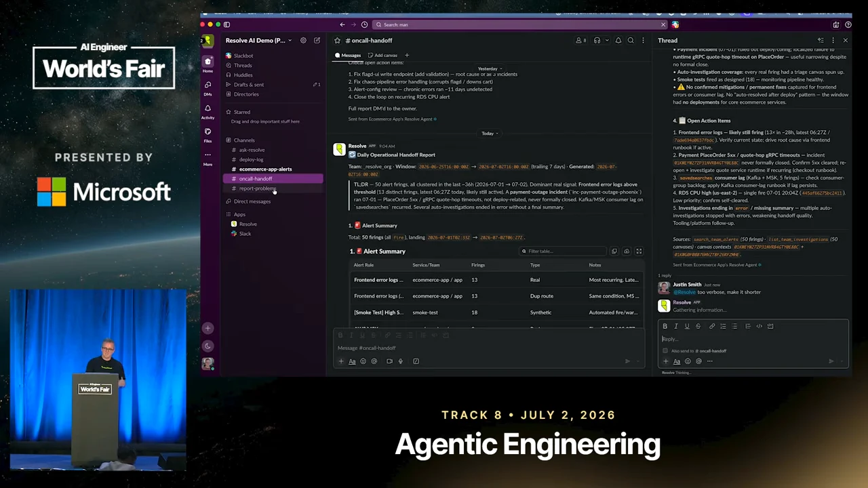Click the thread Reply text field
The image size is (868, 488).
pos(753,339)
